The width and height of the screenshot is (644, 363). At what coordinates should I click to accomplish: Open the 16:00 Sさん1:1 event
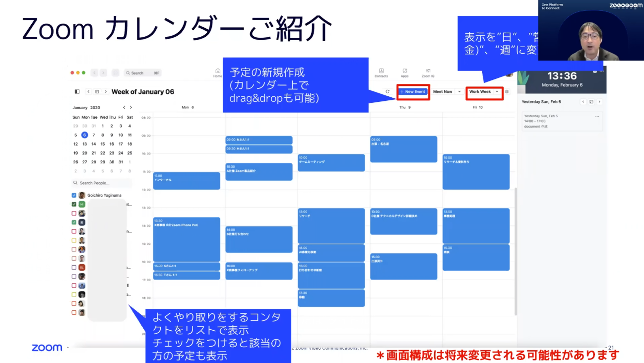(187, 266)
